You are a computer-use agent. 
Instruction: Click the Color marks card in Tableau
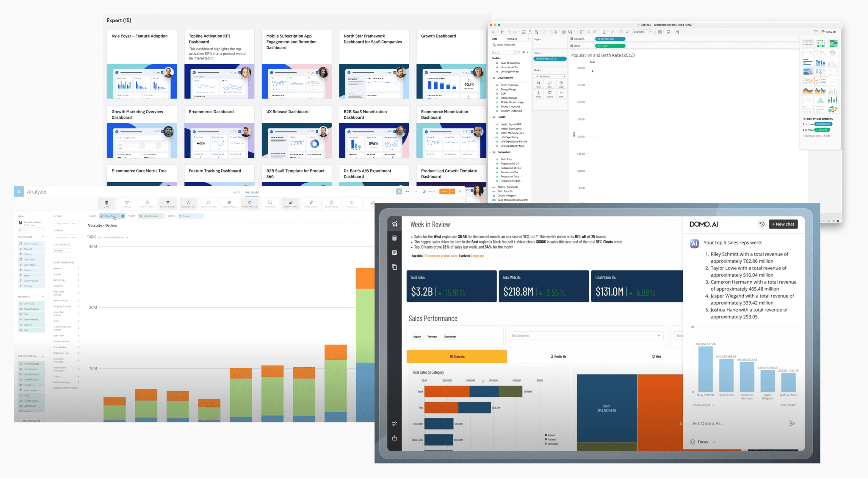pyautogui.click(x=538, y=84)
